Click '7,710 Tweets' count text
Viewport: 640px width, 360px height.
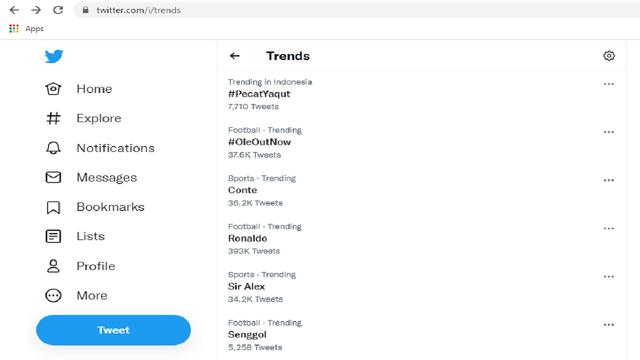click(x=253, y=107)
